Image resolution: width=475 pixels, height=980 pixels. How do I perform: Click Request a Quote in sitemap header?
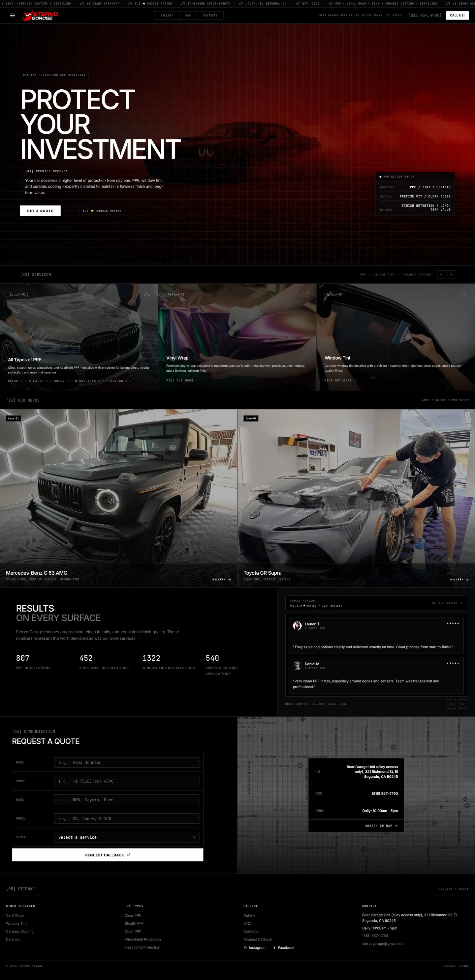(453, 889)
